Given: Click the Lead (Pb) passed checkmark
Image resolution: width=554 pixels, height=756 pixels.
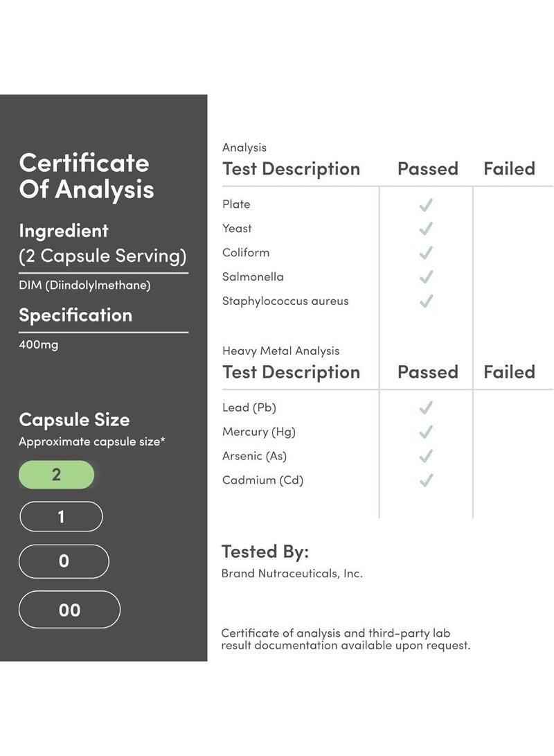Looking at the screenshot, I should tap(426, 408).
